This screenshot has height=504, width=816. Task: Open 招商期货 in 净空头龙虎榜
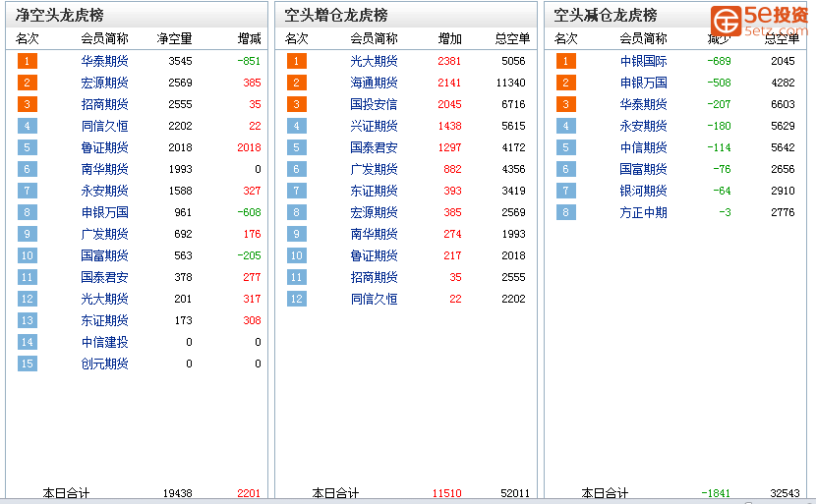[104, 104]
